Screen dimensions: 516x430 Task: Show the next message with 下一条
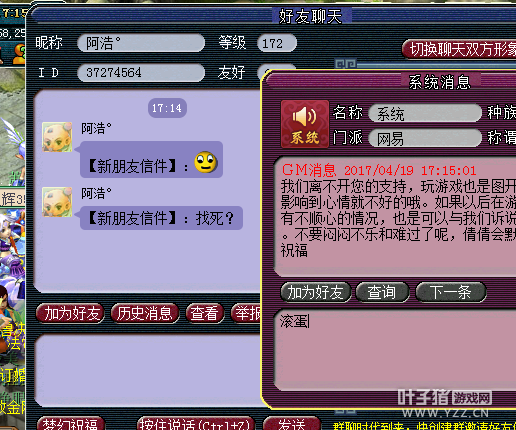451,292
